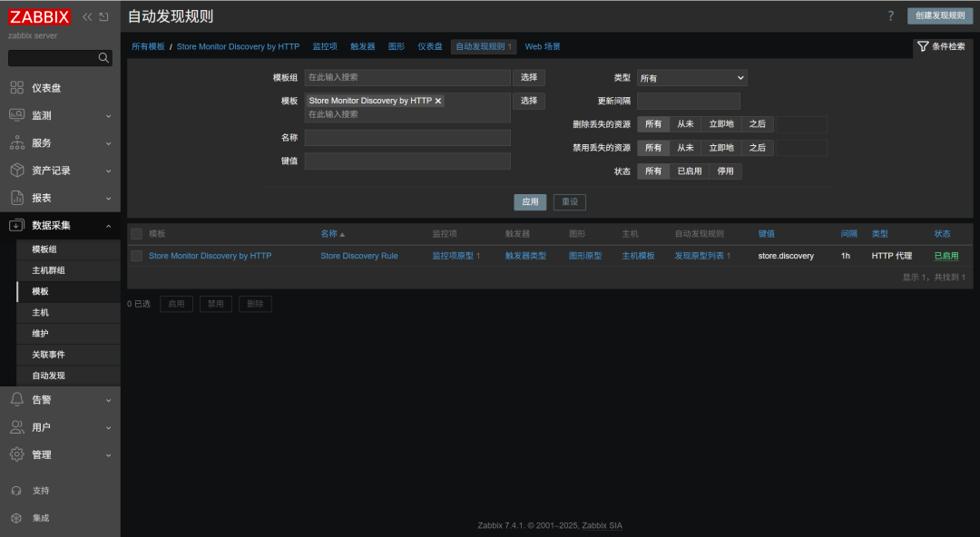Check the Store Discovery Rule row checkbox
980x537 pixels.
pos(136,256)
